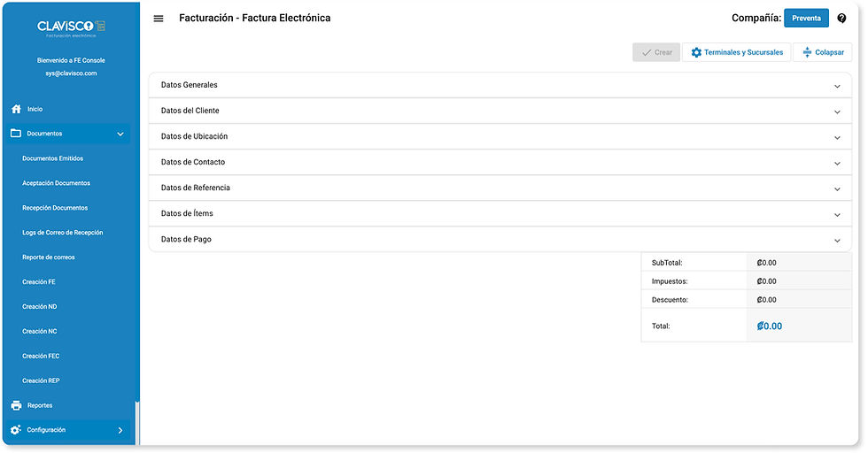This screenshot has height=453, width=868.
Task: Open the hamburger menu icon
Action: [x=159, y=19]
